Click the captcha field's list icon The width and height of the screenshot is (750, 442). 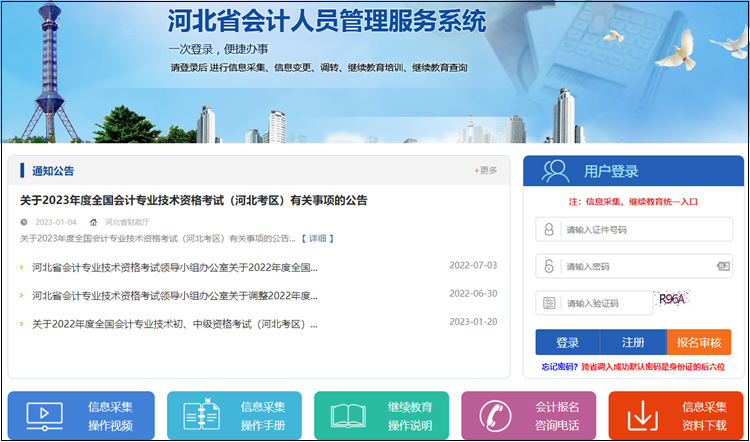pyautogui.click(x=549, y=303)
